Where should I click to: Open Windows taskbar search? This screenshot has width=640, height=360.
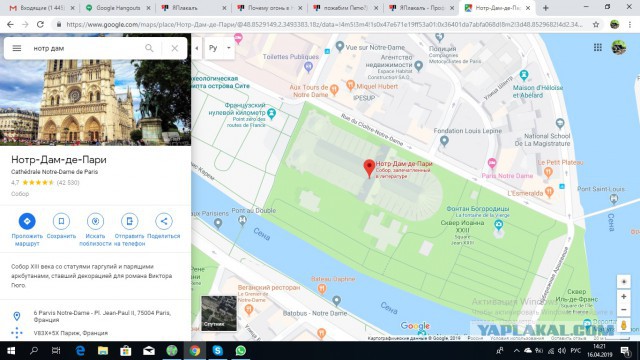34,351
